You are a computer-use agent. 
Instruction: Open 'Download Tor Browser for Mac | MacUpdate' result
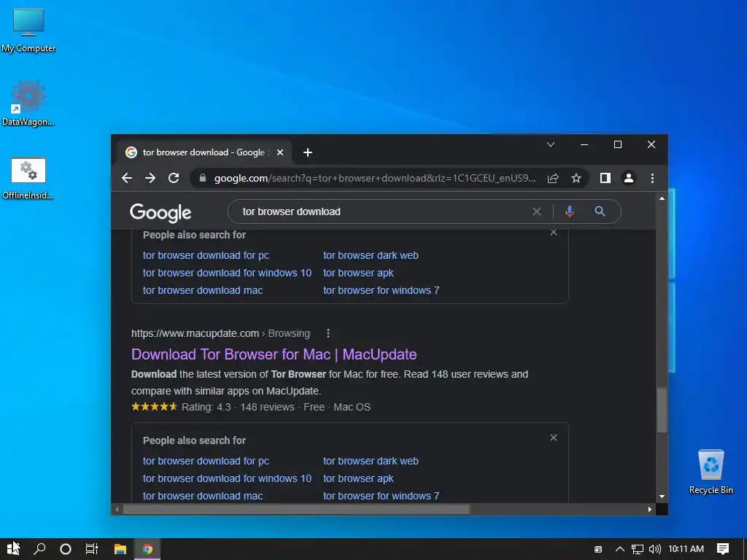pyautogui.click(x=274, y=354)
